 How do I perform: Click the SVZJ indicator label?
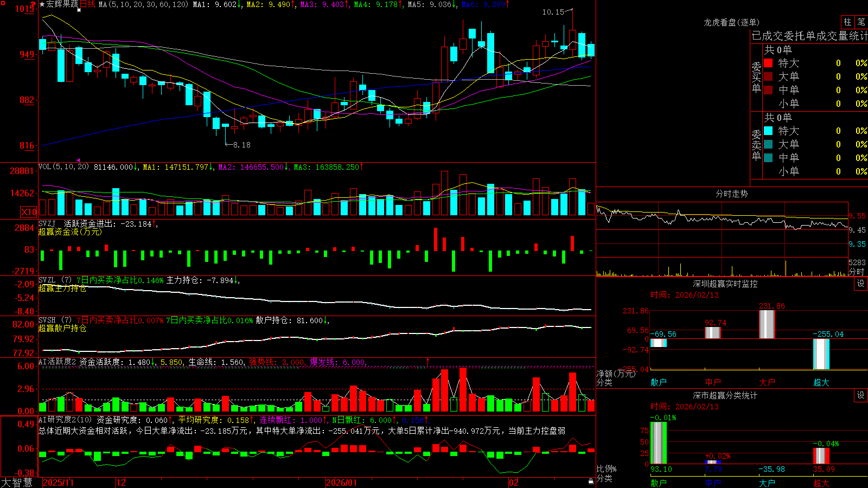tap(47, 223)
